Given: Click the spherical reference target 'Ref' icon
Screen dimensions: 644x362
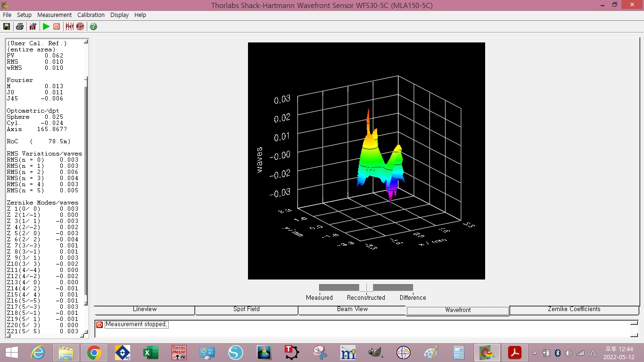Looking at the screenshot, I should (80, 26).
